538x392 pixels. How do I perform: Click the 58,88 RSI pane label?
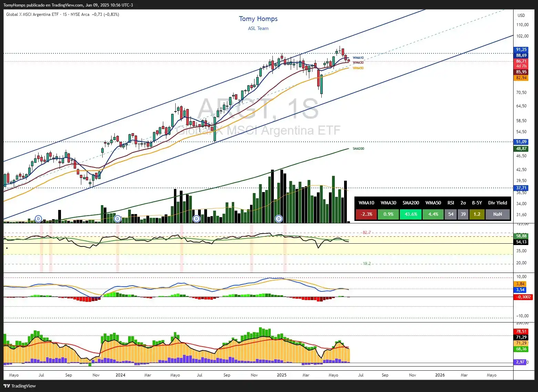click(521, 236)
